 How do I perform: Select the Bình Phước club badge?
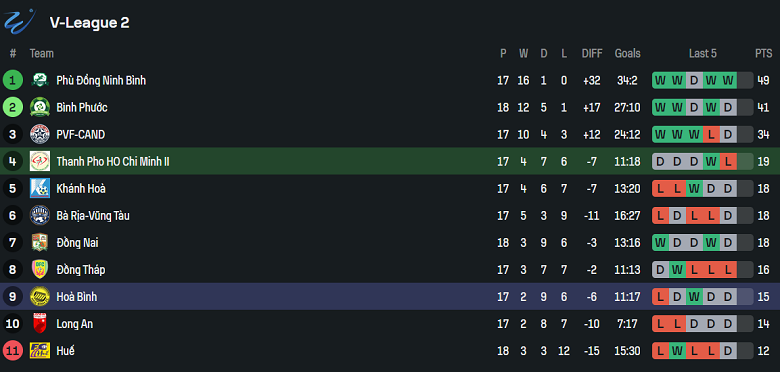click(40, 107)
